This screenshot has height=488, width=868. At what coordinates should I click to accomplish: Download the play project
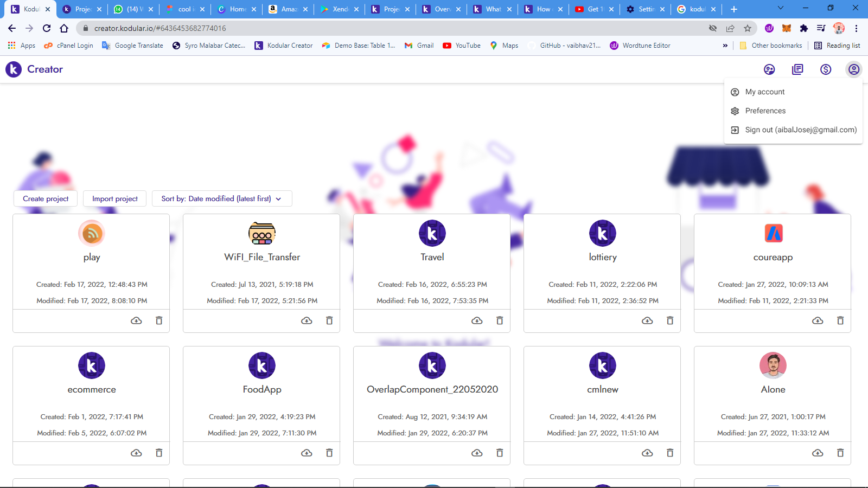coord(136,320)
